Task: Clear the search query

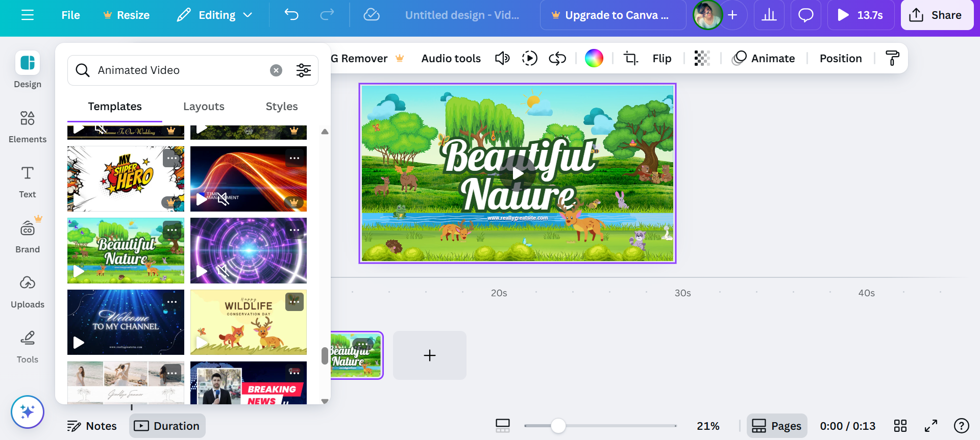Action: (x=276, y=70)
